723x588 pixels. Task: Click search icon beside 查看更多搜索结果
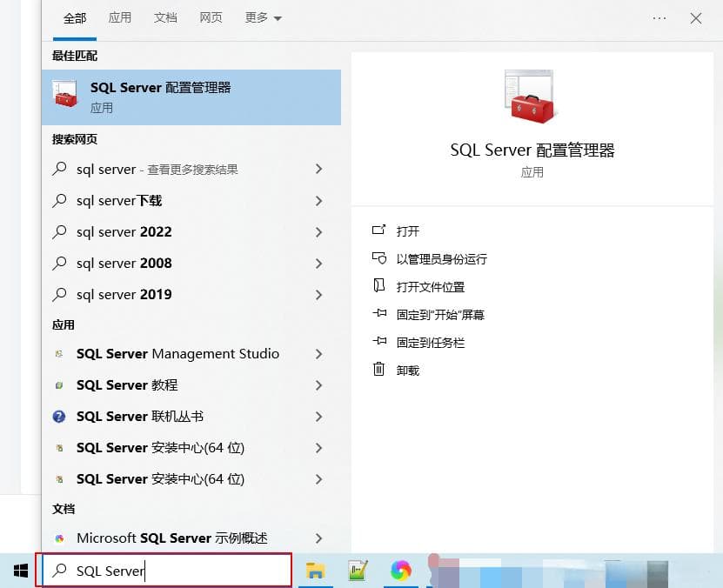(59, 169)
